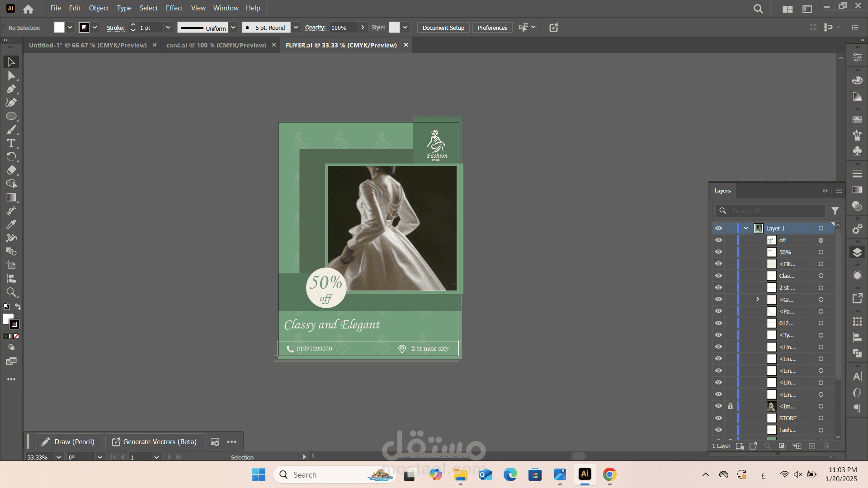The height and width of the screenshot is (488, 868).
Task: Select the Eyedropper tool
Action: click(11, 225)
